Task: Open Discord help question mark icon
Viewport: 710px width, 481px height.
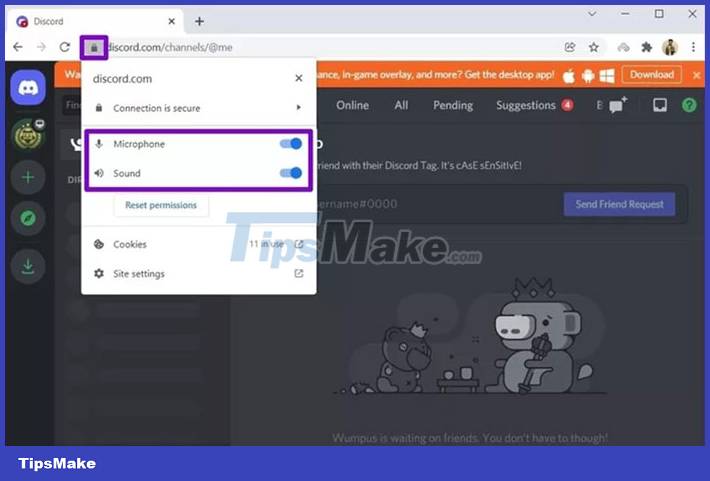Action: pos(689,105)
